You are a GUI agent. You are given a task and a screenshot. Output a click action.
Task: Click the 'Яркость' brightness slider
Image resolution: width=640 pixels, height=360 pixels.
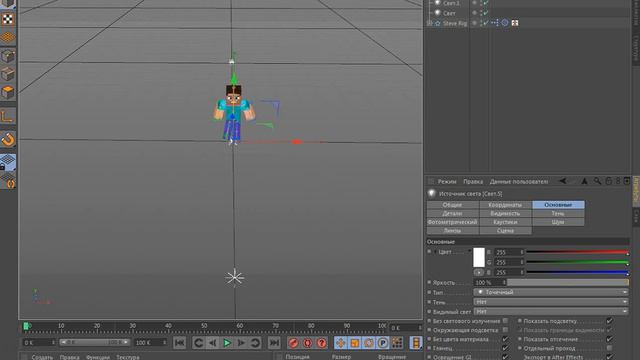(x=568, y=282)
